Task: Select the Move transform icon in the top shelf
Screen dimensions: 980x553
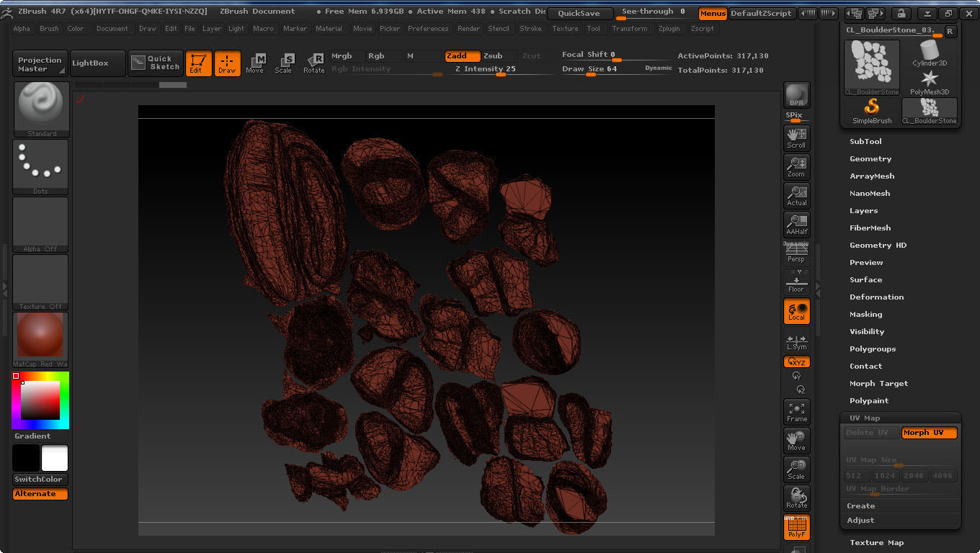Action: (x=255, y=63)
